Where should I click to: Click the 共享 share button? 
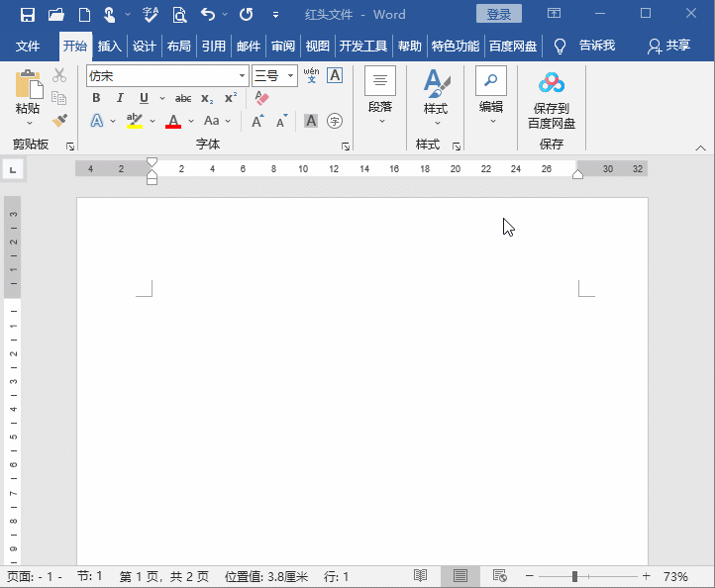click(668, 46)
